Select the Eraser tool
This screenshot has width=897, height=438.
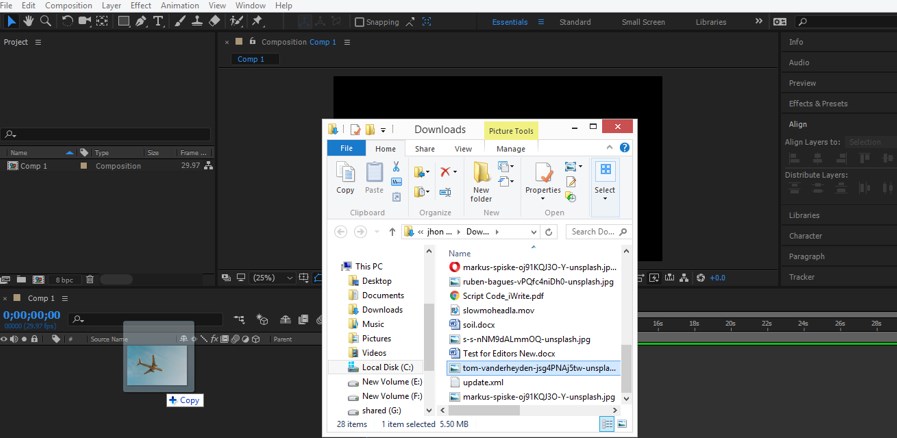(214, 21)
